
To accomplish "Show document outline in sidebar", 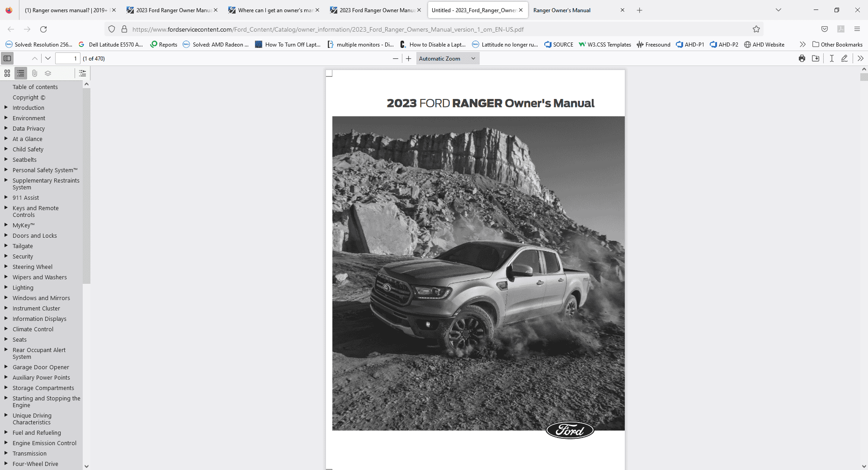I will [21, 73].
